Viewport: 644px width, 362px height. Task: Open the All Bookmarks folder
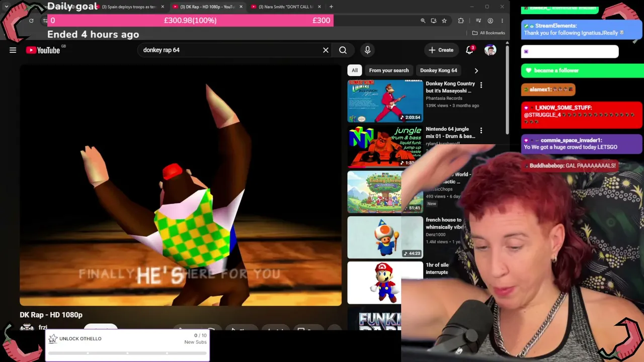click(489, 33)
